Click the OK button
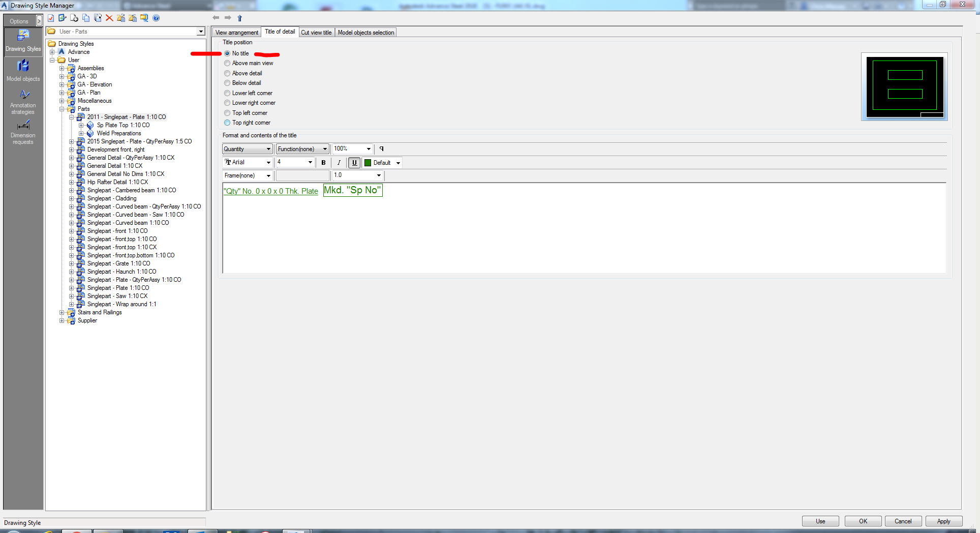980x533 pixels. tap(863, 521)
